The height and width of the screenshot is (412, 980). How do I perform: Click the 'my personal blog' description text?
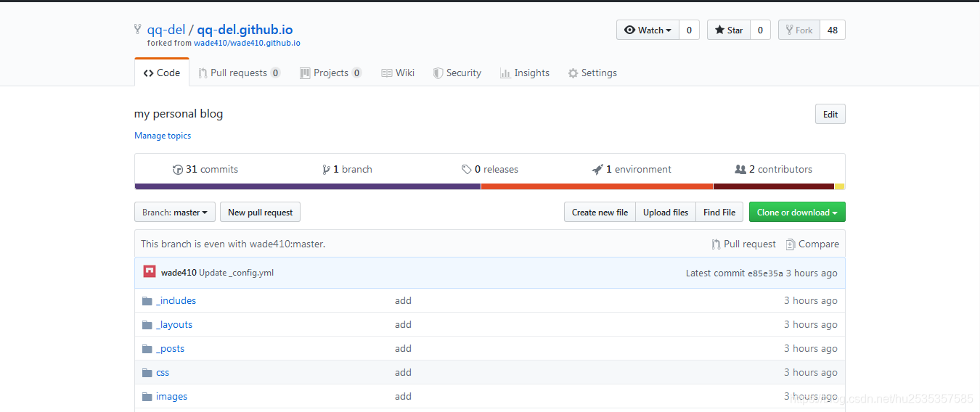pos(179,114)
